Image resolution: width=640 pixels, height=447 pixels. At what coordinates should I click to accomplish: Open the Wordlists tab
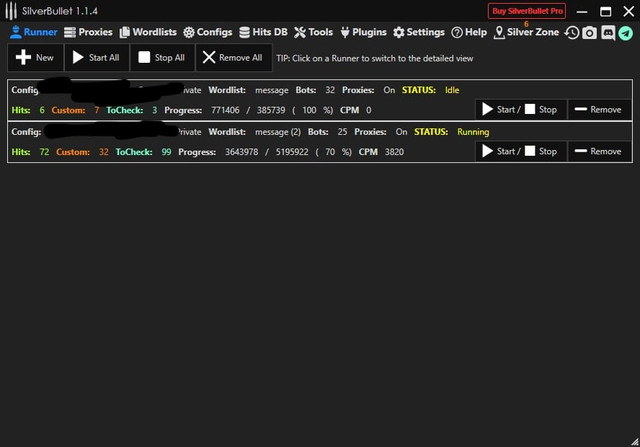point(148,32)
